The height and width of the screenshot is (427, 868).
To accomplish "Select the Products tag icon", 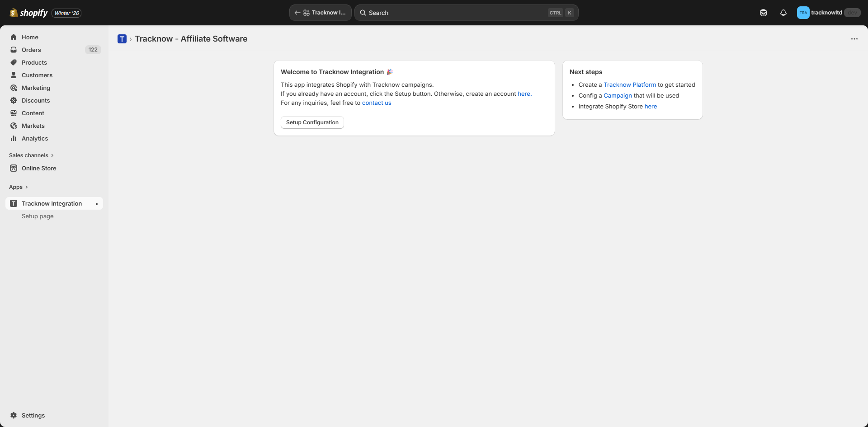I will pos(14,62).
